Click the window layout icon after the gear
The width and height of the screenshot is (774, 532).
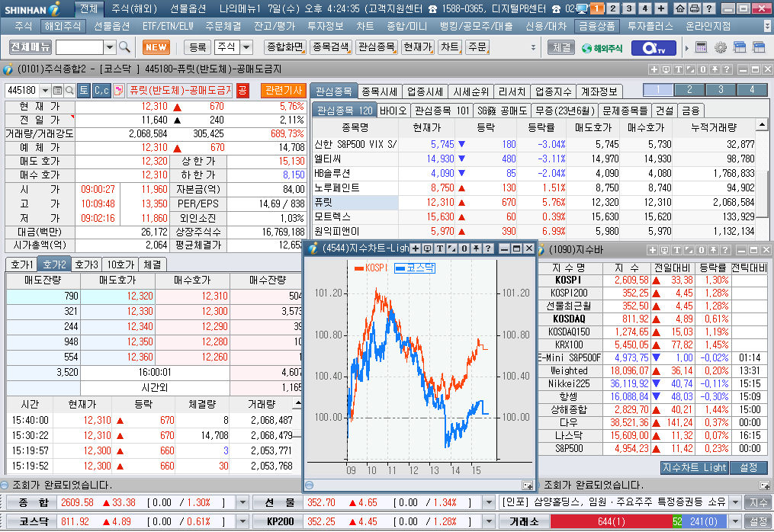[740, 47]
